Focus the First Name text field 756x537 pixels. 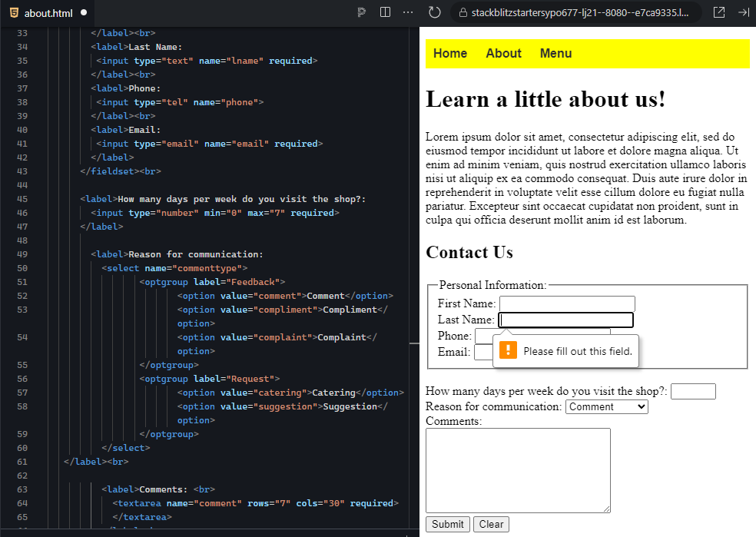567,303
